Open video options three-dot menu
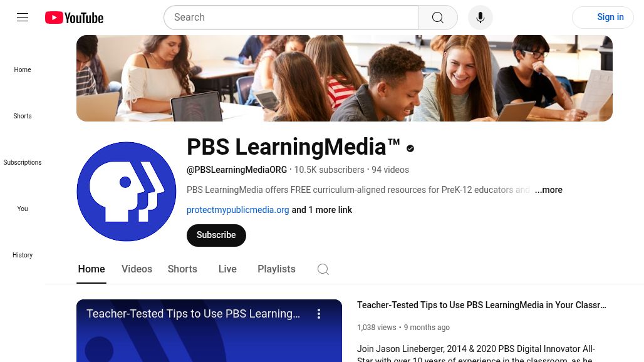This screenshot has height=362, width=644. pos(319,314)
